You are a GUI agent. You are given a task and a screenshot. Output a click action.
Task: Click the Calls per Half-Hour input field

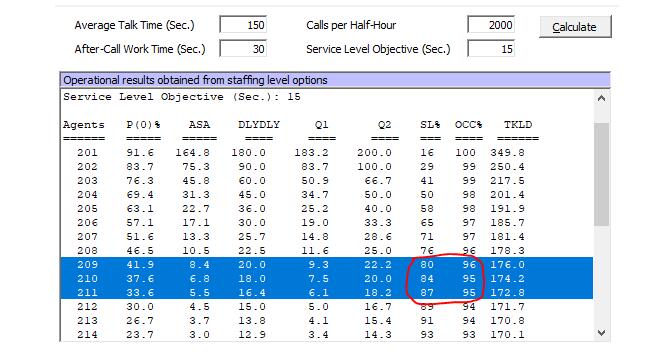(491, 25)
